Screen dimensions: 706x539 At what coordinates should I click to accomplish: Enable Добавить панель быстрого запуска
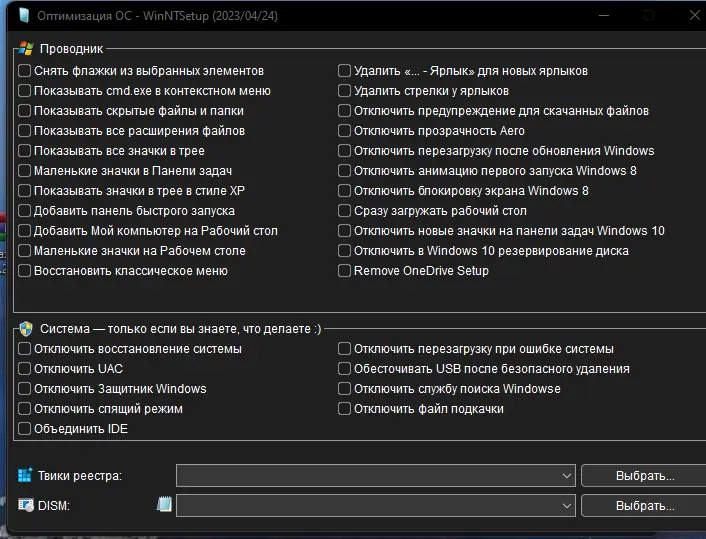click(x=24, y=211)
